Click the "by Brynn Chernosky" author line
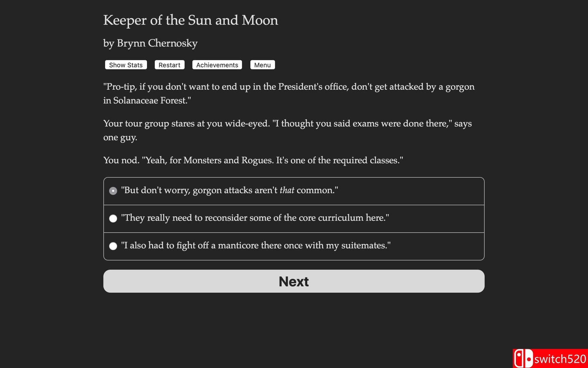This screenshot has width=588, height=368. 150,43
